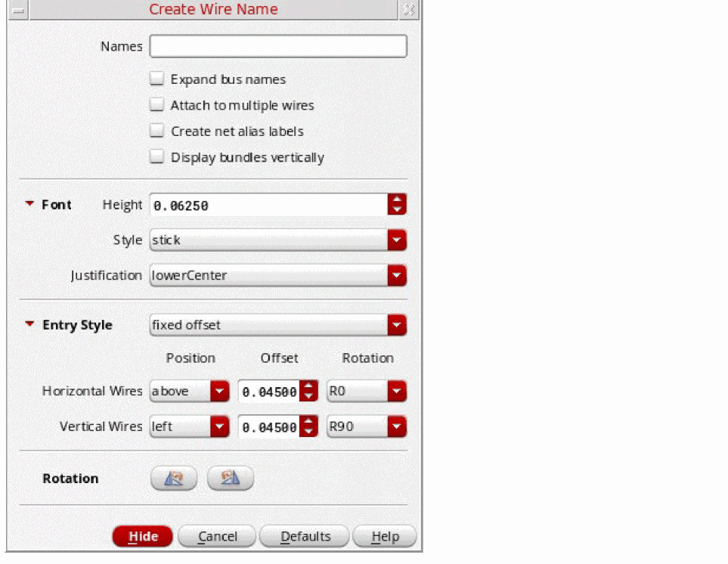Collapse the Entry Style section triangle
The width and height of the screenshot is (728, 564).
[29, 324]
